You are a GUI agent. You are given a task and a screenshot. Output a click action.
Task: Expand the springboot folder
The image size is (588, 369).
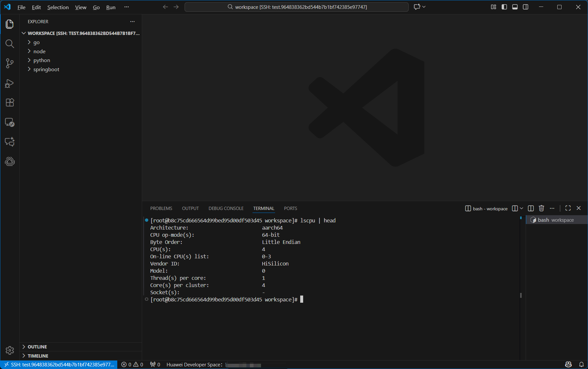46,69
